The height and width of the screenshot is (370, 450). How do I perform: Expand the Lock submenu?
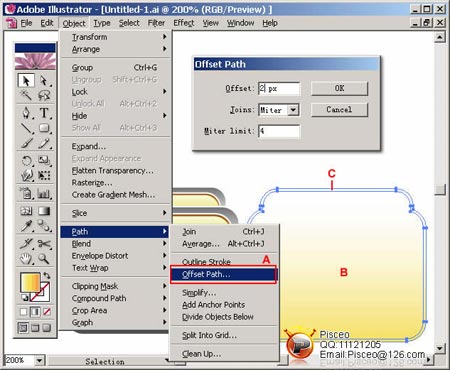coord(116,92)
